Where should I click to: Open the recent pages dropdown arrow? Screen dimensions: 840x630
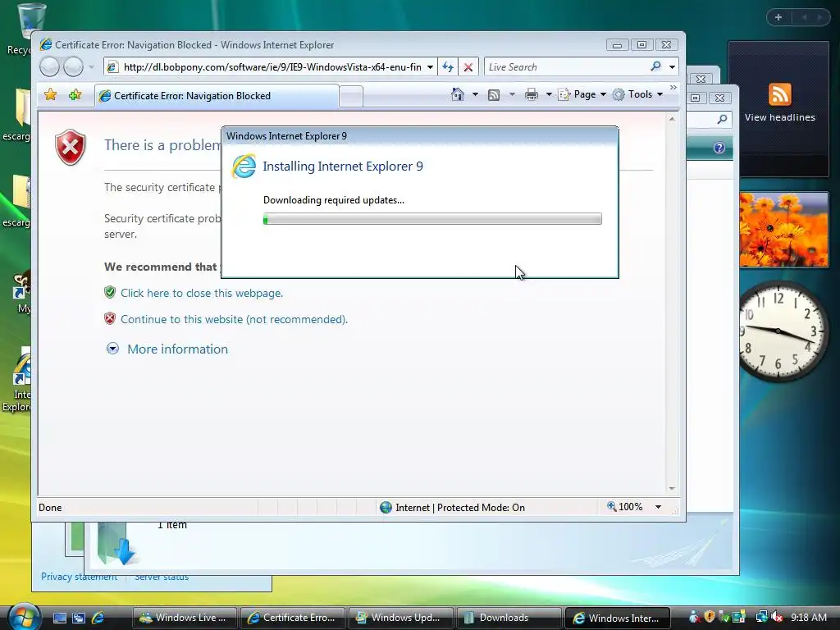tap(91, 67)
